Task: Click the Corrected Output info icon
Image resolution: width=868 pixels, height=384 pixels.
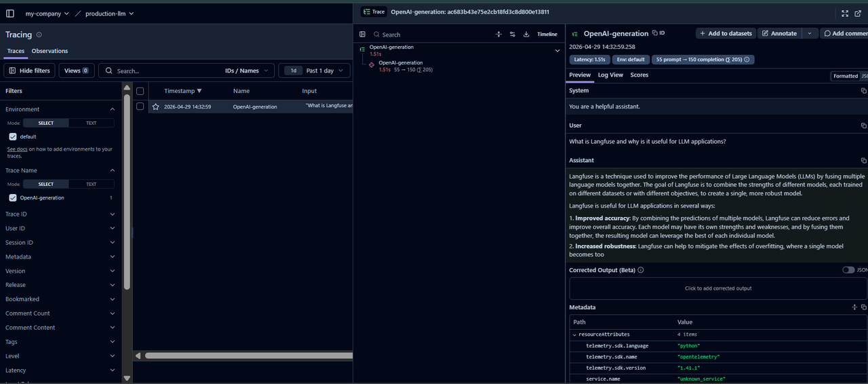Action: [x=641, y=270]
